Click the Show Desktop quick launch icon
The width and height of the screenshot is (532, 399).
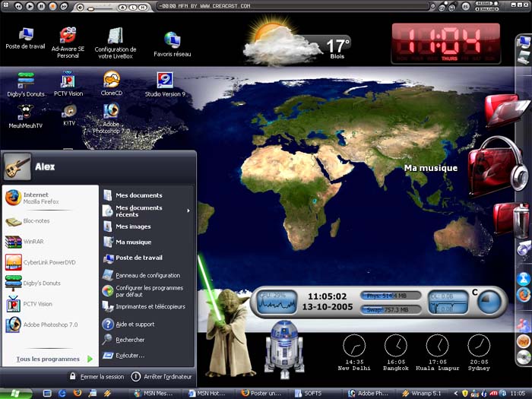point(47,393)
